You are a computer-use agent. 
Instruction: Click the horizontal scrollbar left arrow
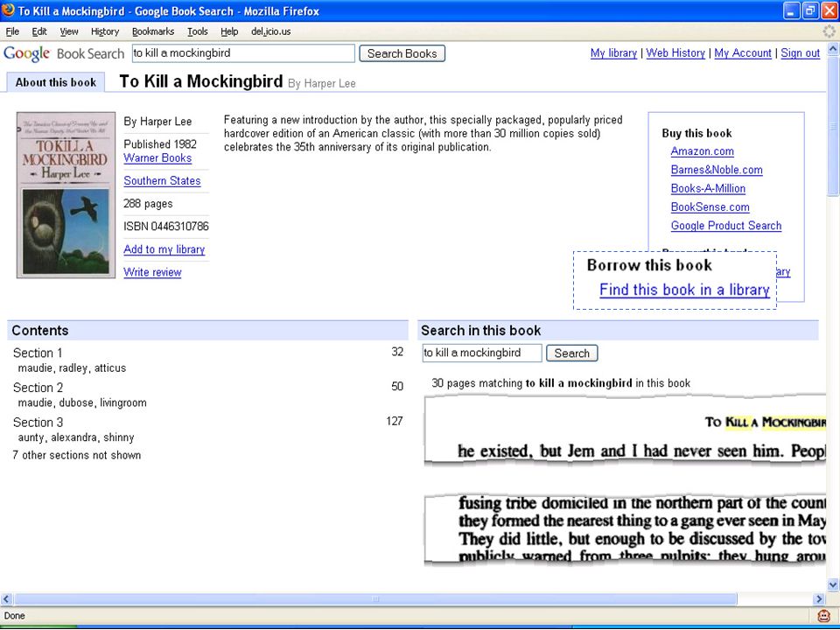pos(6,598)
